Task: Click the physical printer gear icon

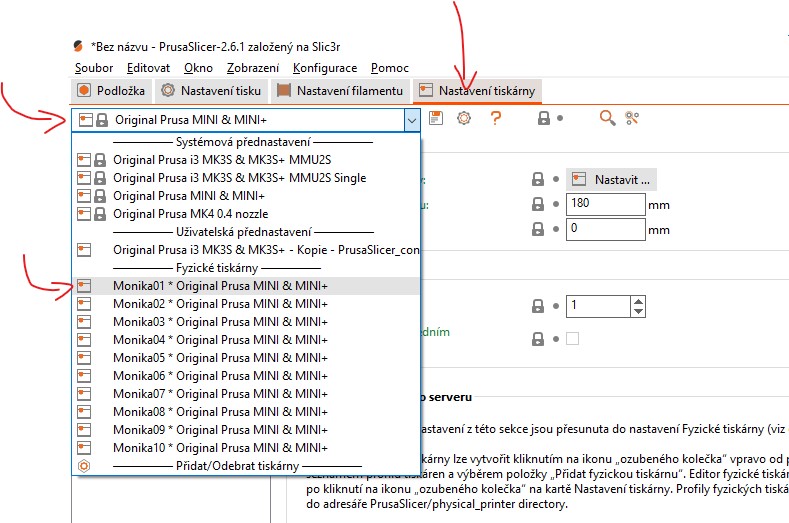Action: [463, 118]
